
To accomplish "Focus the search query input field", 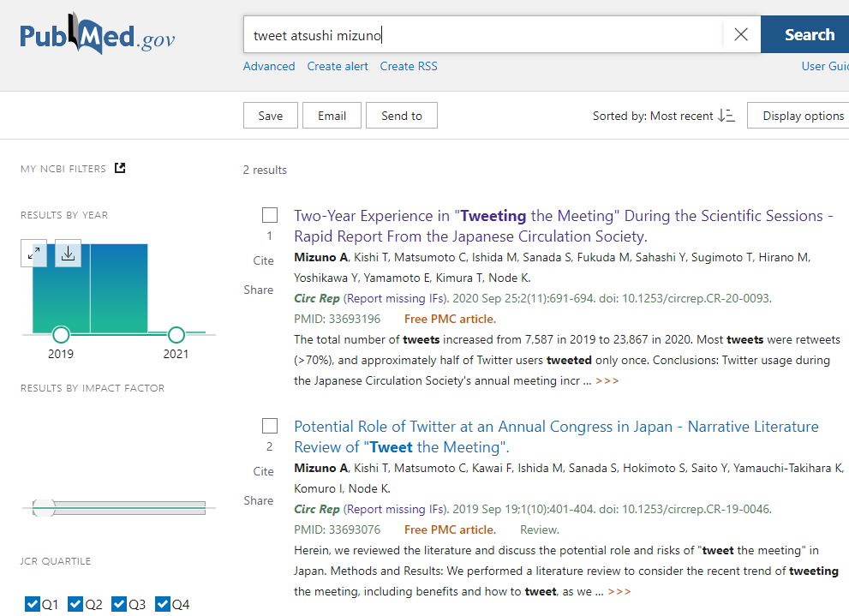I will 483,34.
